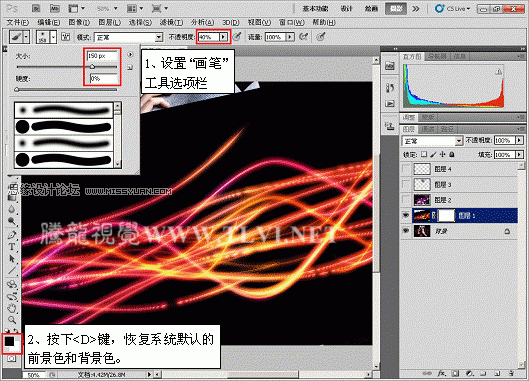Open the brush opacity slider arrow
The width and height of the screenshot is (529, 381).
coord(223,37)
